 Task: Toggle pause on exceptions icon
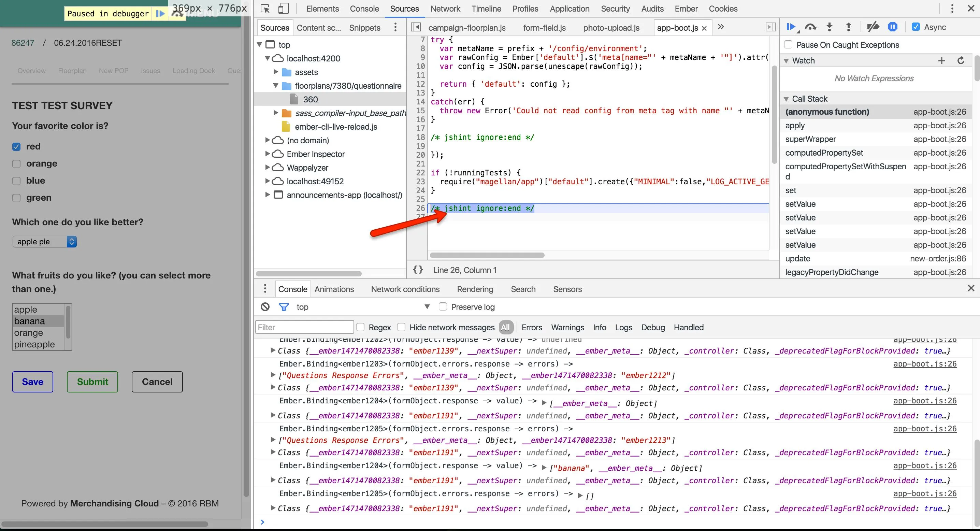[893, 27]
